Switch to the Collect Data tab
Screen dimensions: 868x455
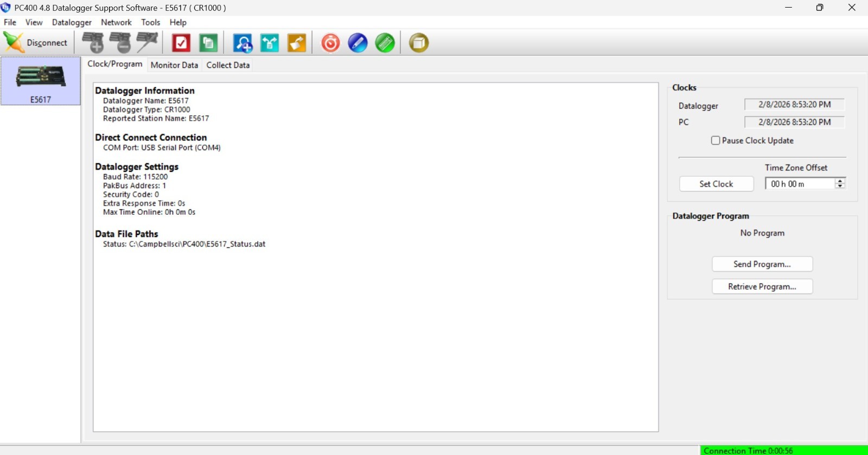pyautogui.click(x=228, y=65)
